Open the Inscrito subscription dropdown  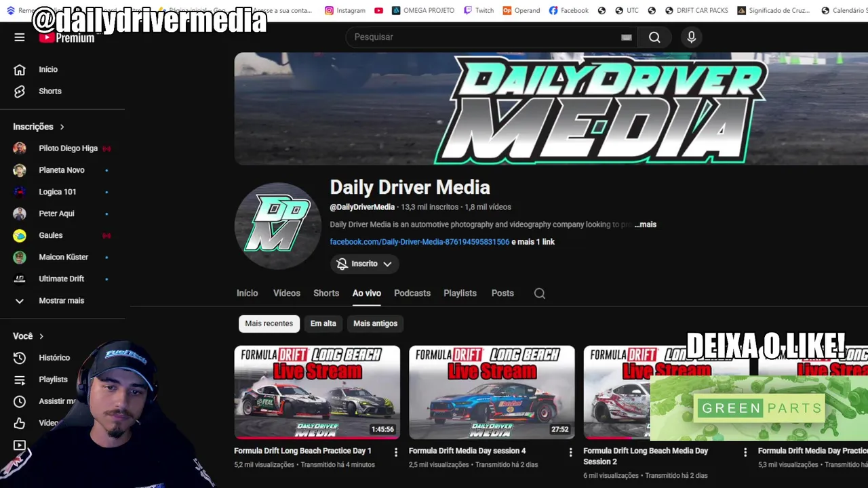(x=364, y=264)
